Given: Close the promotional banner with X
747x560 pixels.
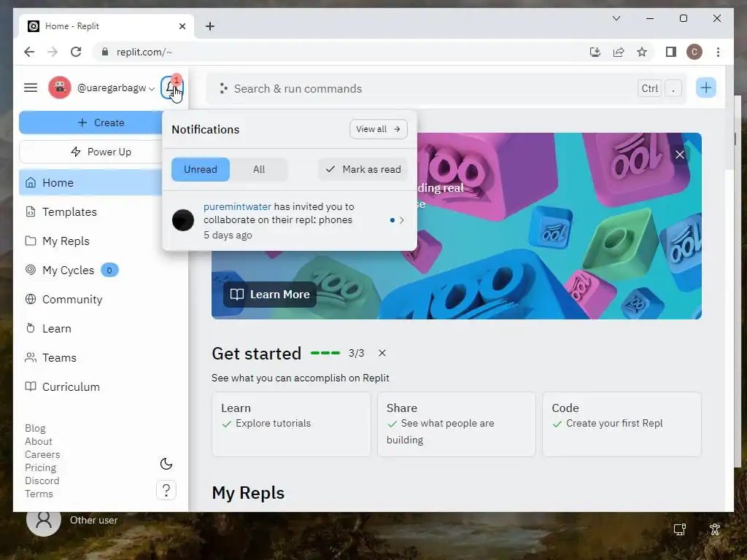Looking at the screenshot, I should tap(680, 155).
